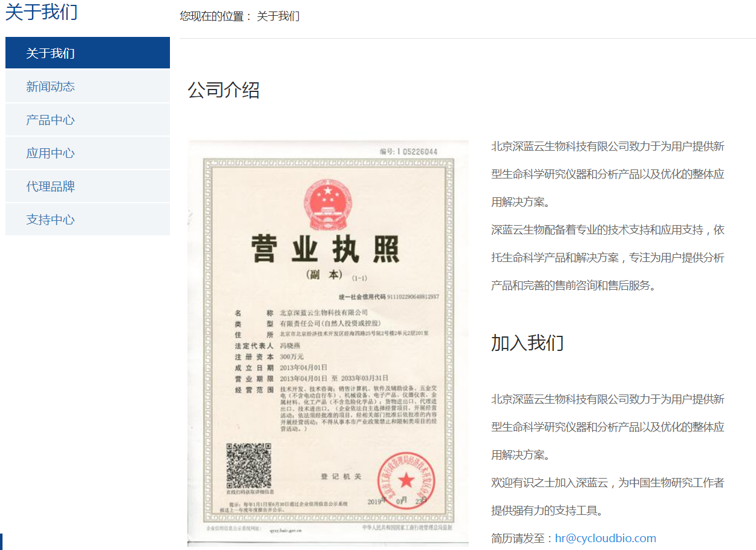Click breadcrumb 关于我们 link
This screenshot has height=550, width=756.
(278, 16)
